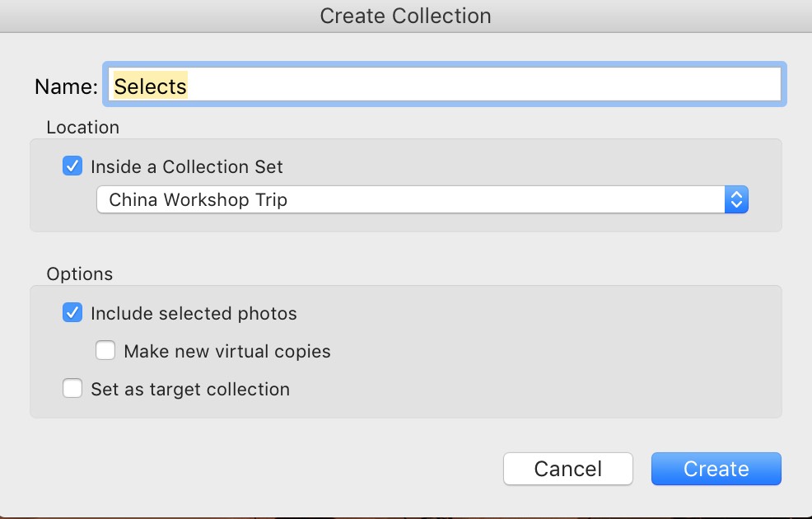This screenshot has width=812, height=519.
Task: Uncheck the Inside a Collection Set checkbox
Action: tap(72, 166)
